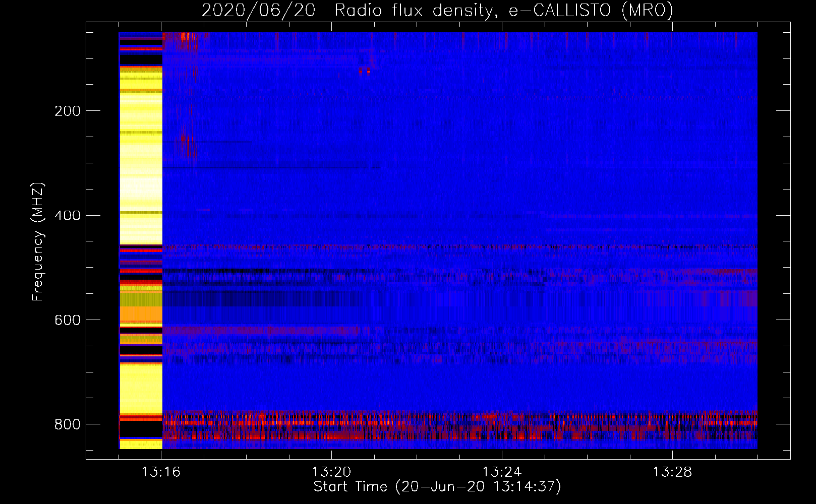Click the '200' frequency tick label
The image size is (816, 504).
point(67,111)
